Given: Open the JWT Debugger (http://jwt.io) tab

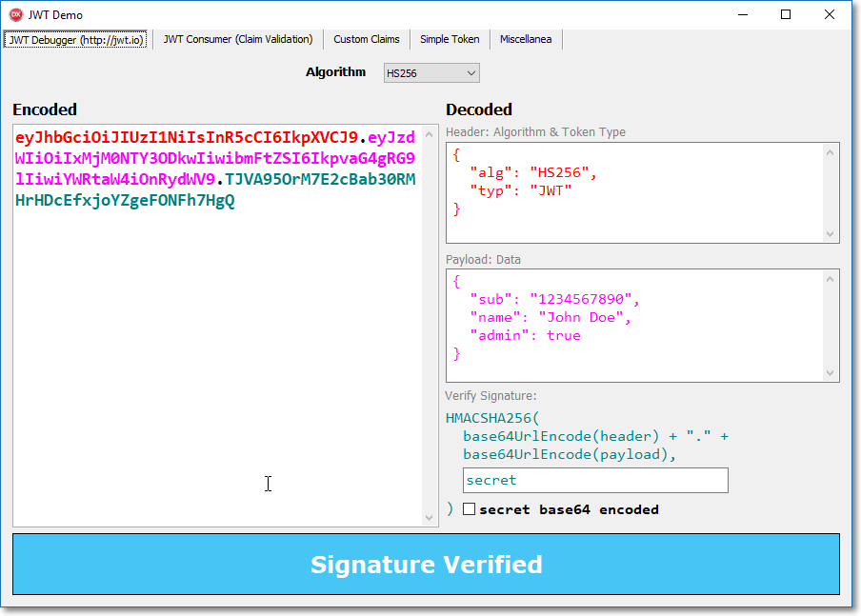Looking at the screenshot, I should pyautogui.click(x=74, y=39).
